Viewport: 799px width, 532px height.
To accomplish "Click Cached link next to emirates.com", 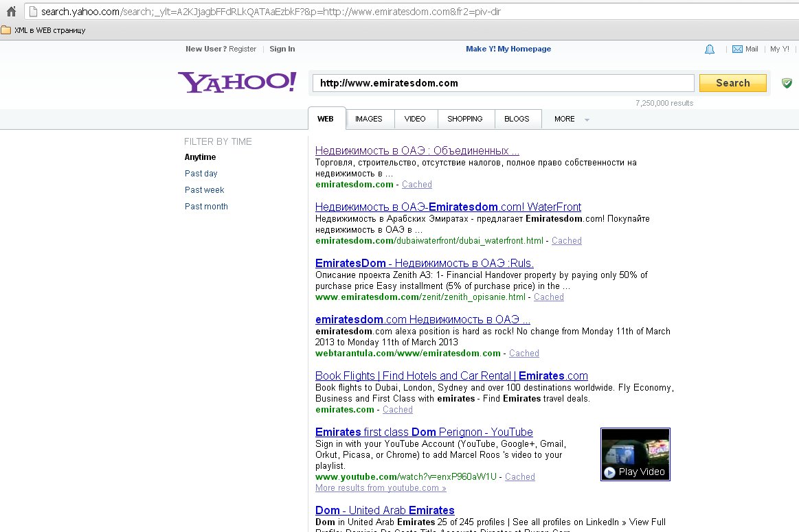I will pyautogui.click(x=398, y=409).
